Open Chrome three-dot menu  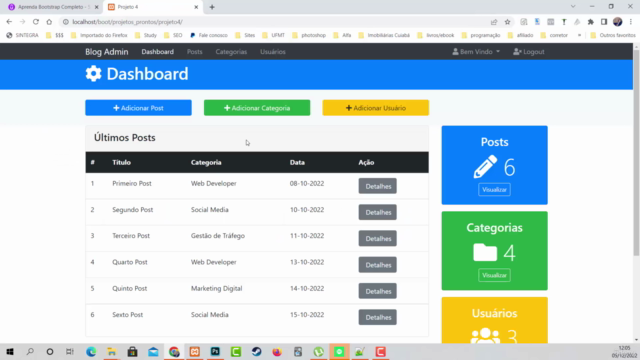(x=631, y=22)
